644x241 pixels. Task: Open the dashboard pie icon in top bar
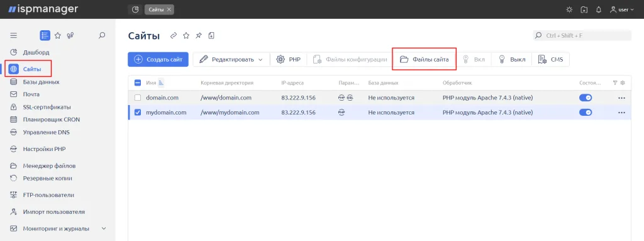click(135, 9)
